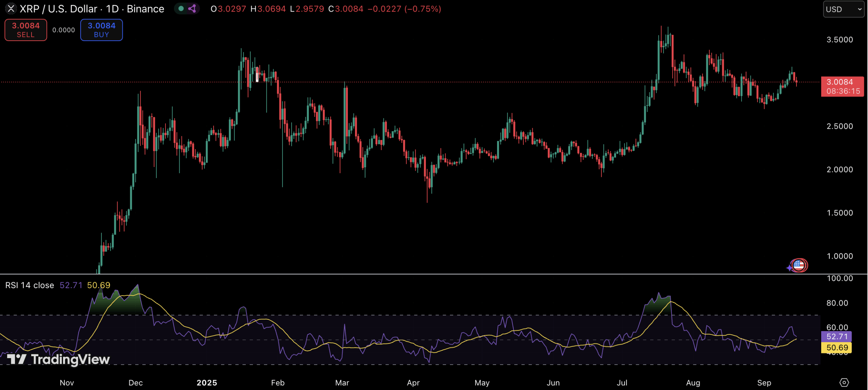Click the purple data-connection node icon
This screenshot has height=390, width=868.
[x=192, y=8]
